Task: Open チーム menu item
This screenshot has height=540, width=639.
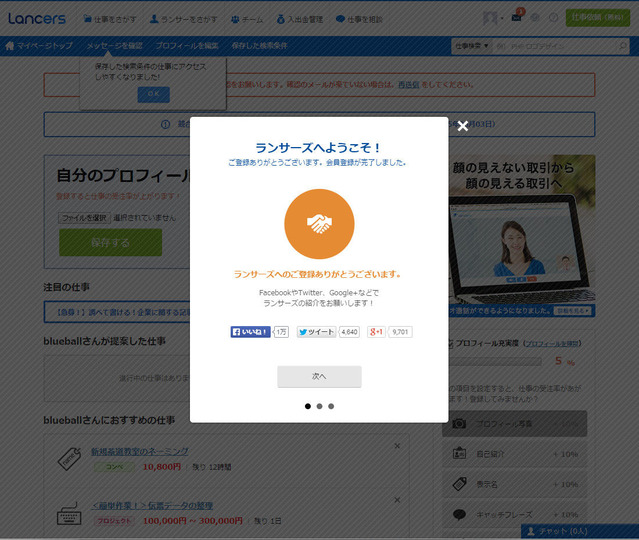Action: pyautogui.click(x=247, y=19)
